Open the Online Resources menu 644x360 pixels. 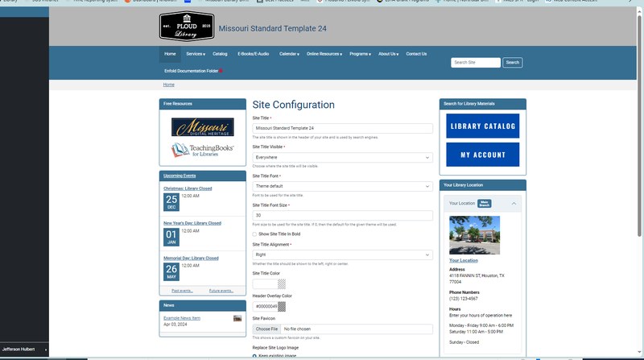tap(324, 54)
